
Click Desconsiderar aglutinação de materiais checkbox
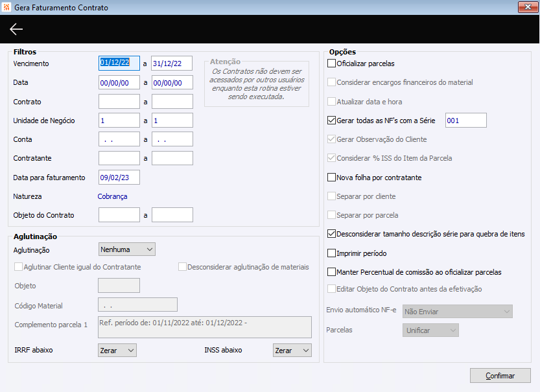click(182, 267)
